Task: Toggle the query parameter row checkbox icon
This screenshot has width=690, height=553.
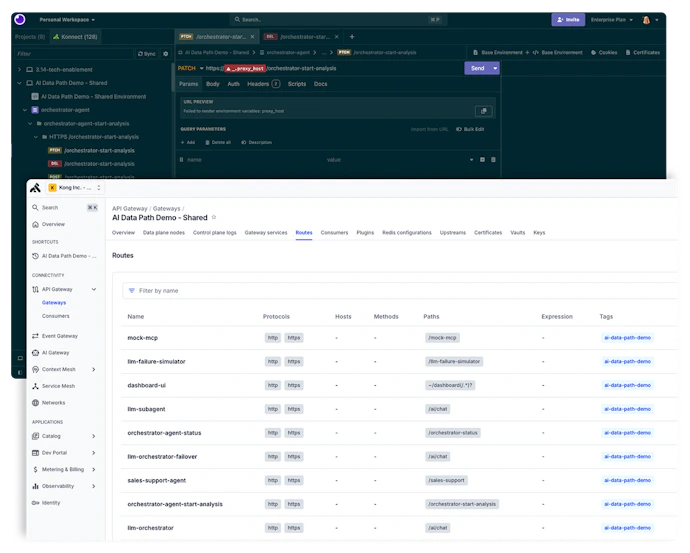Action: pos(482,160)
